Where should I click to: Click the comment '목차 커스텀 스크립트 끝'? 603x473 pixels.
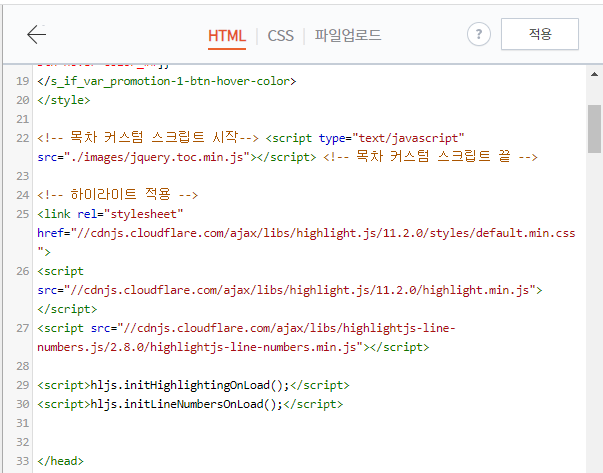point(430,157)
